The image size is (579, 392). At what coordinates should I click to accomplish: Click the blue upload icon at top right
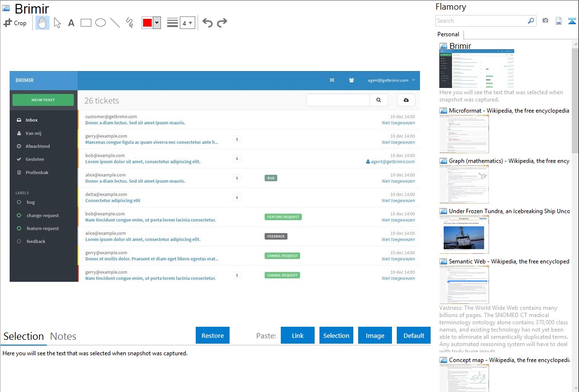tap(572, 21)
